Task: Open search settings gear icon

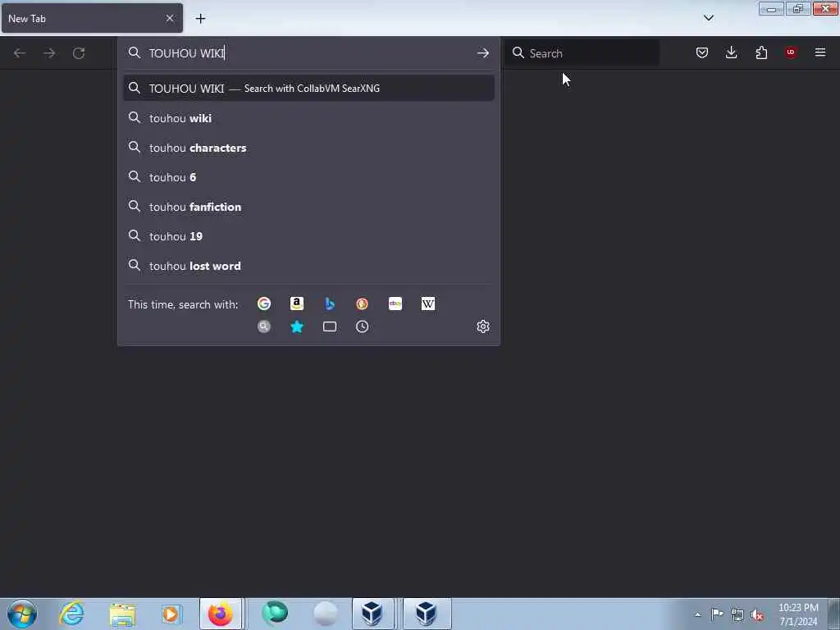Action: click(x=483, y=326)
